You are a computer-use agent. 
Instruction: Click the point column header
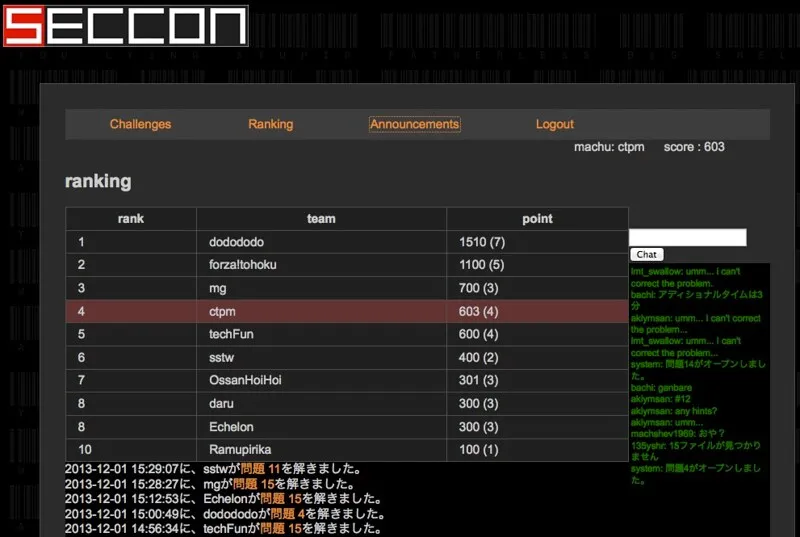click(x=537, y=218)
